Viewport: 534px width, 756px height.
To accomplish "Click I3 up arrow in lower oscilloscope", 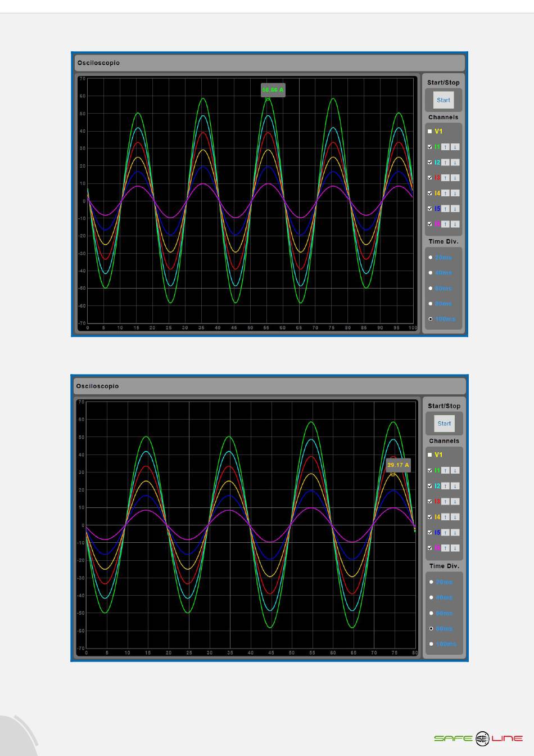I will point(445,501).
